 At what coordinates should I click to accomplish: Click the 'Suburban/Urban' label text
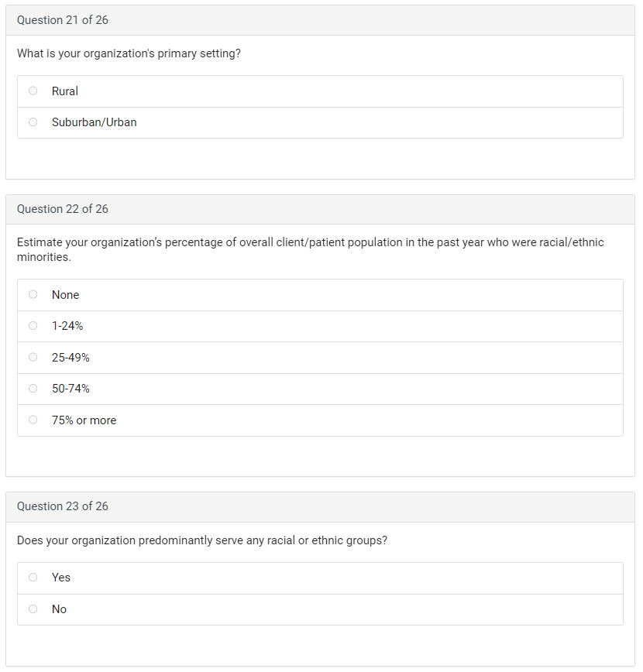click(95, 122)
